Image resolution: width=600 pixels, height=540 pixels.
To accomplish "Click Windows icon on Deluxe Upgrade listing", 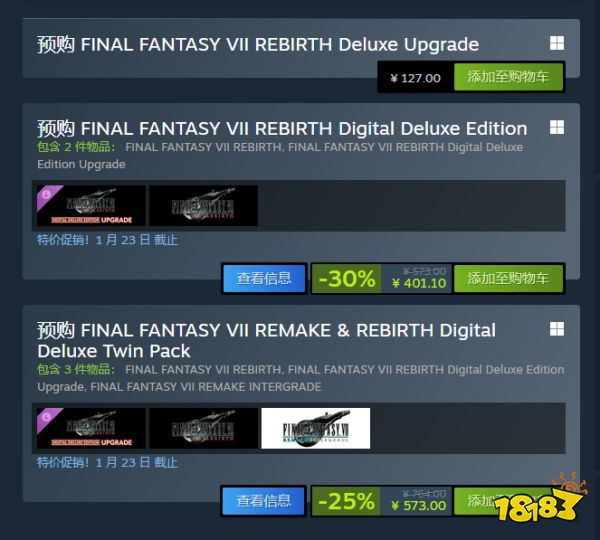I will [557, 43].
